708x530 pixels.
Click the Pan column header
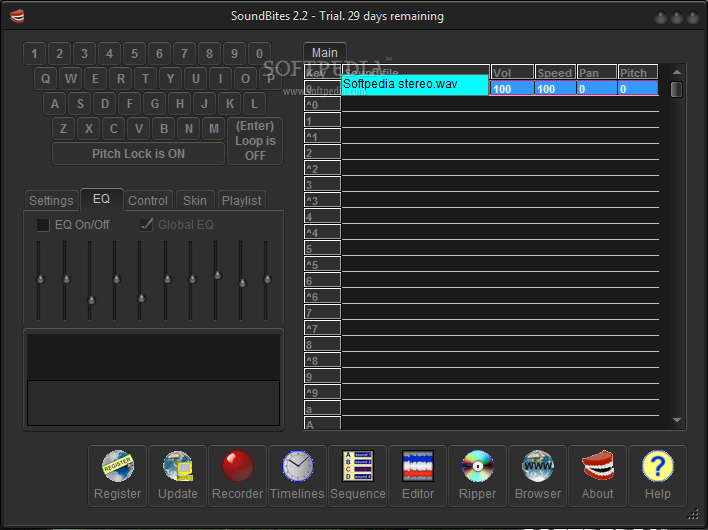(x=597, y=72)
